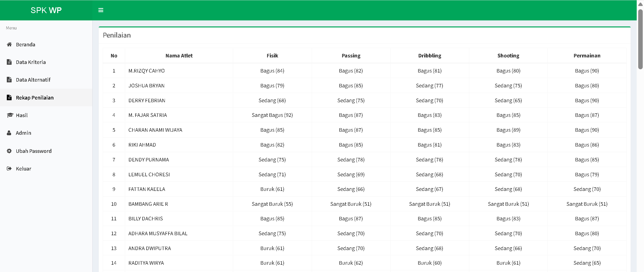
Task: Click the Ubah Password gear icon
Action: click(9, 151)
